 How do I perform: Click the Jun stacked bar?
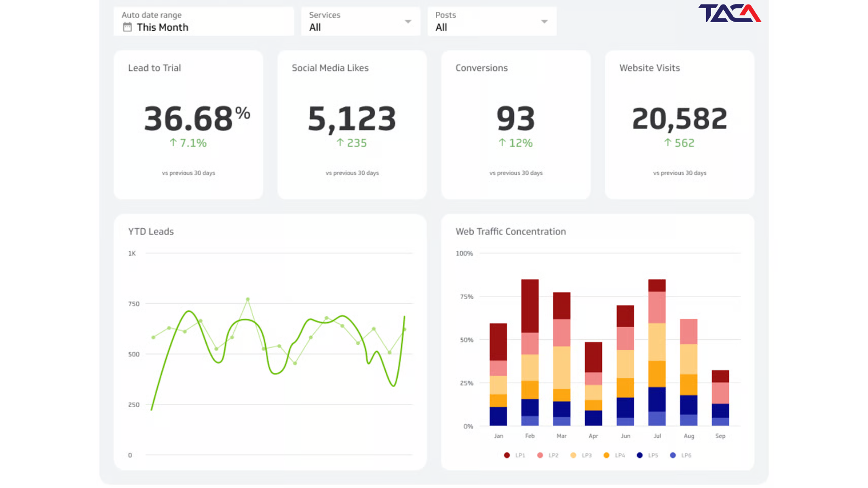tap(625, 366)
